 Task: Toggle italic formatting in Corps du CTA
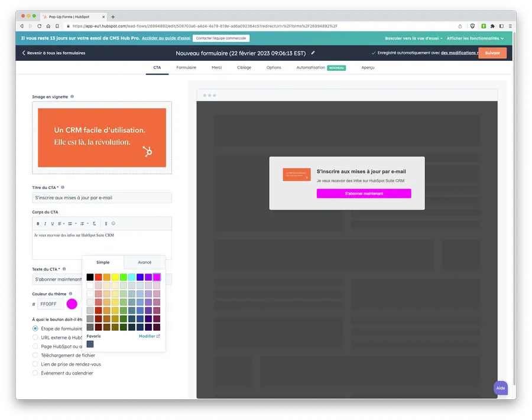45,224
